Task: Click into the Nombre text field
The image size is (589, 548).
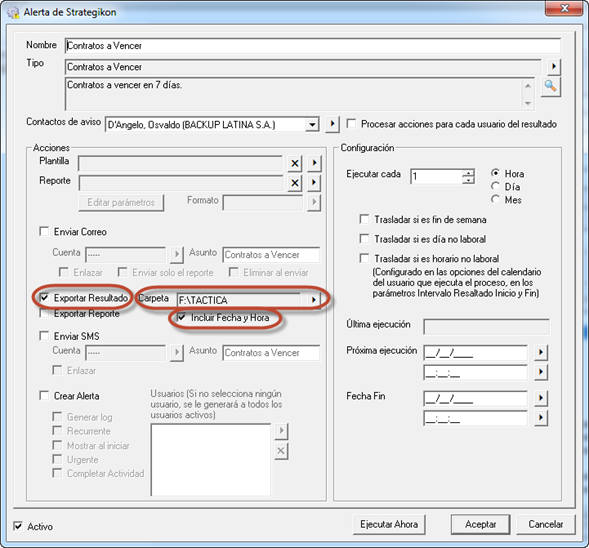Action: [x=313, y=46]
